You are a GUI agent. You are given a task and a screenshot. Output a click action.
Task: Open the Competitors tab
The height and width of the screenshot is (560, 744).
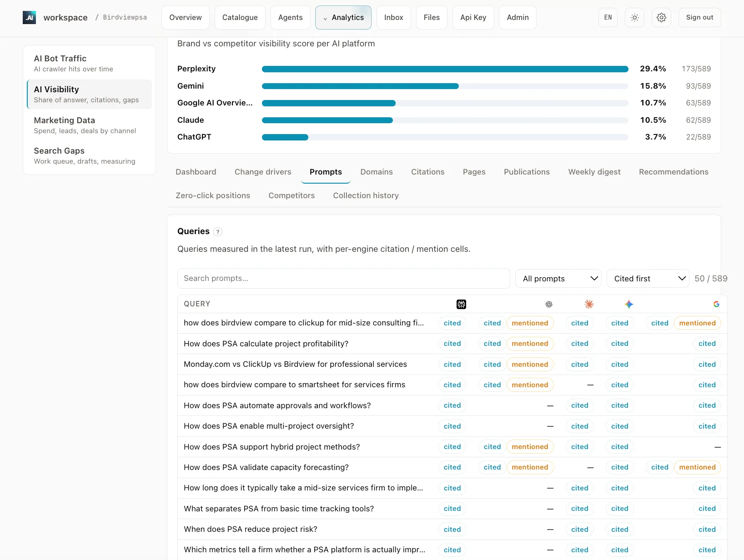pyautogui.click(x=292, y=195)
